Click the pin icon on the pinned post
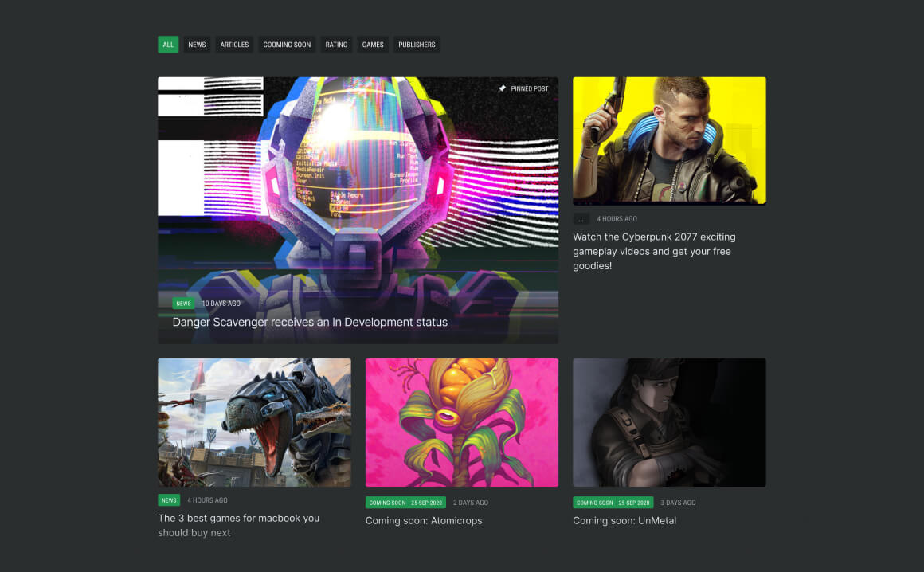924x572 pixels. click(502, 88)
